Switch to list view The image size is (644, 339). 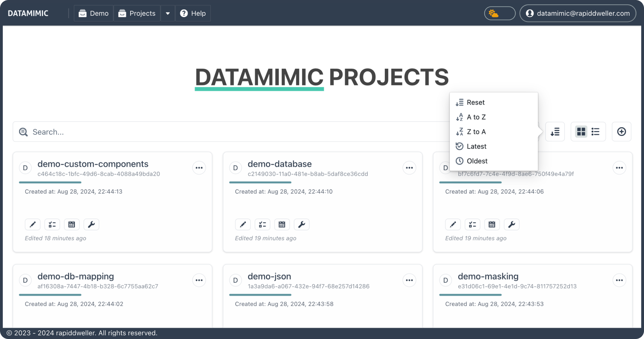(595, 131)
